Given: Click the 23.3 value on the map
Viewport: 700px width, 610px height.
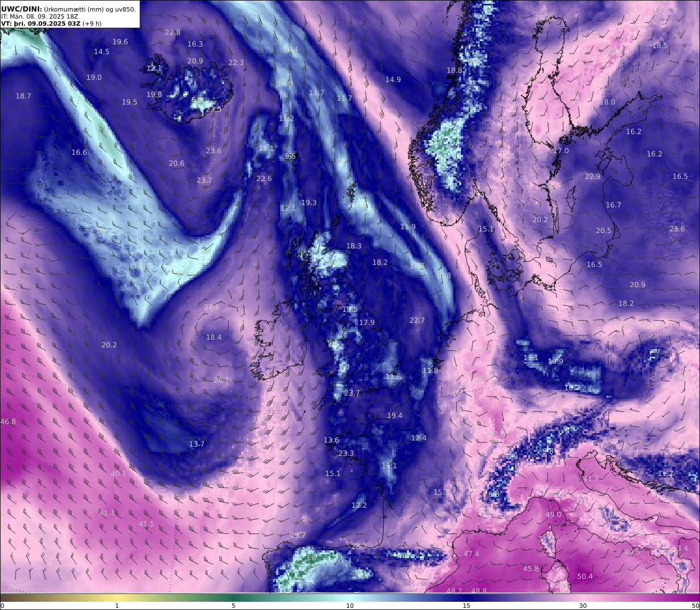Looking at the screenshot, I should coord(346,453).
